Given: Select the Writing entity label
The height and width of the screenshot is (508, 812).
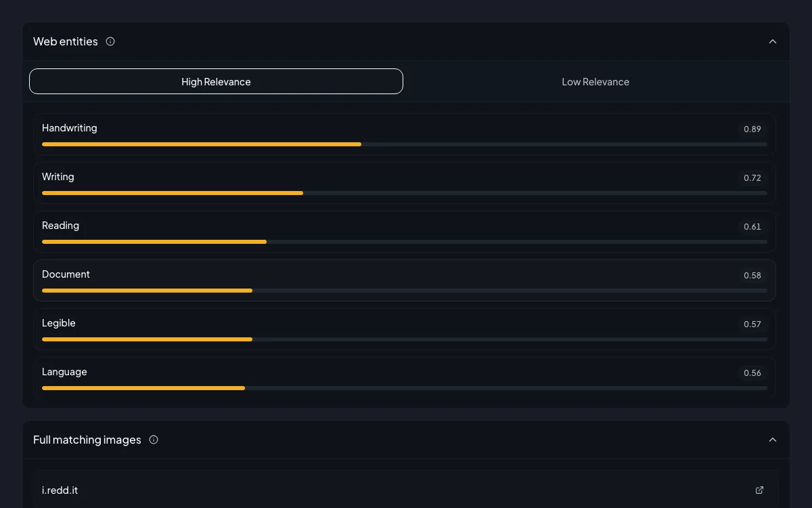Looking at the screenshot, I should (58, 177).
